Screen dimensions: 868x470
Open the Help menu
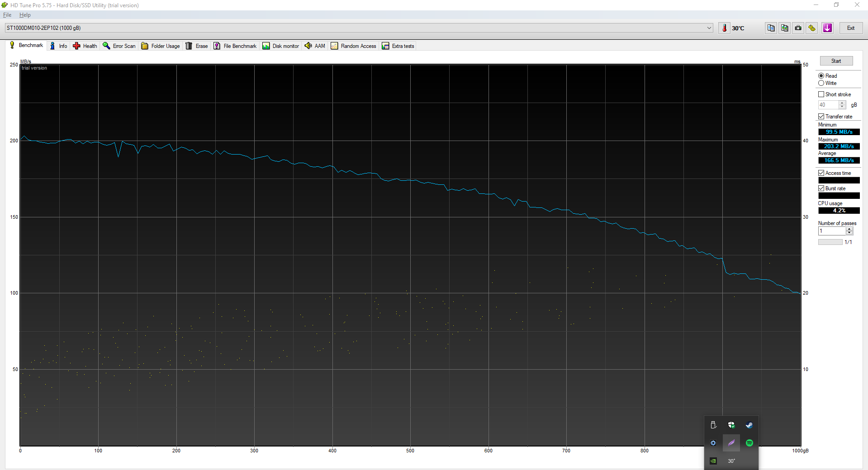tap(25, 15)
